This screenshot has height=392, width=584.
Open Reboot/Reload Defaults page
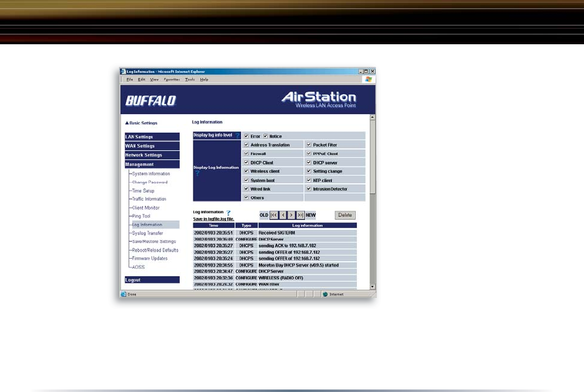155,251
